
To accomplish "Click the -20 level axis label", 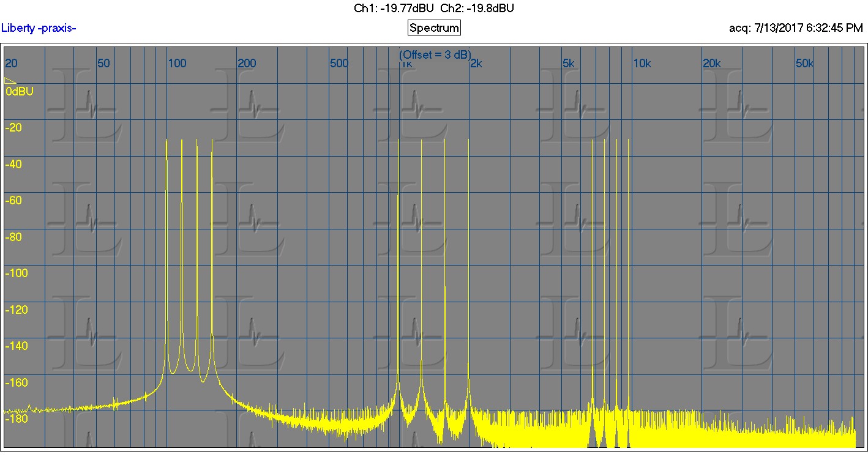I will point(13,127).
